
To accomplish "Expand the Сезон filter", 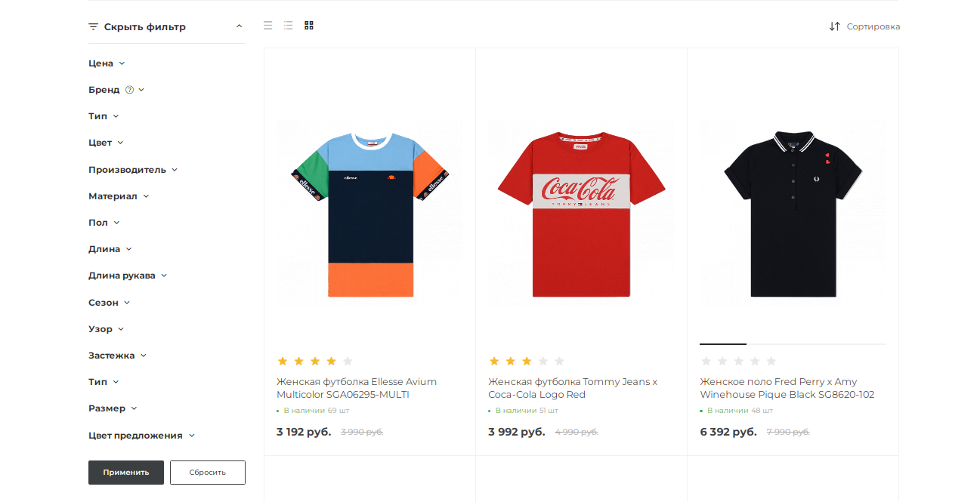I will click(x=110, y=303).
